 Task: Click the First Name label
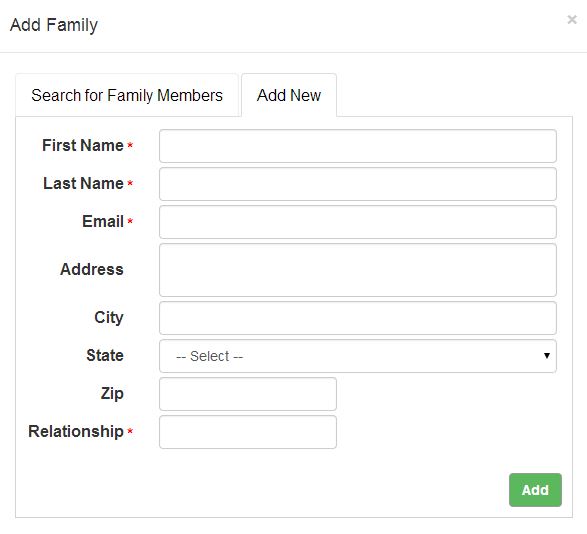[x=83, y=145]
